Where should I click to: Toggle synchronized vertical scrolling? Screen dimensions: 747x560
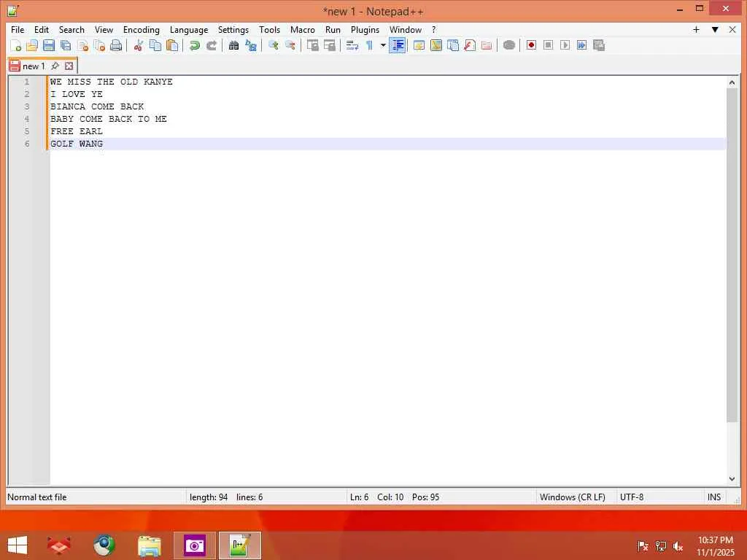pos(312,45)
